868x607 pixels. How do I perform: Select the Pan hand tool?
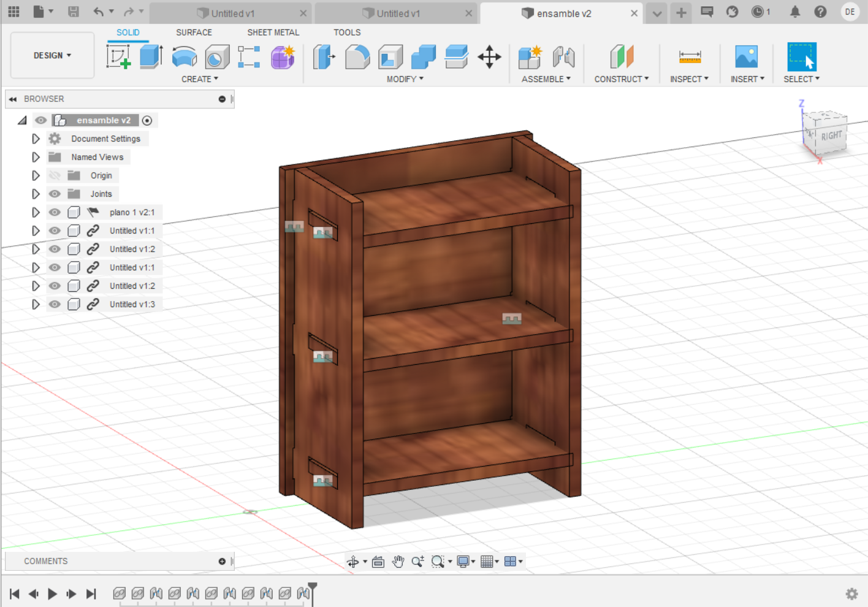(398, 562)
